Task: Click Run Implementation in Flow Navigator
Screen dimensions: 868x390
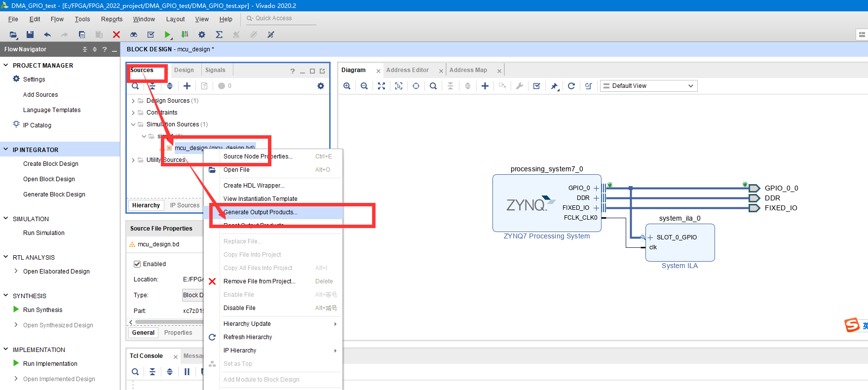Action: tap(50, 364)
